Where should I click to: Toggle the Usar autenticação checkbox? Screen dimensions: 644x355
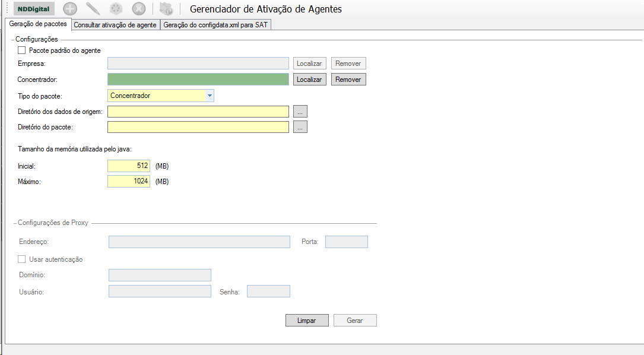click(22, 259)
